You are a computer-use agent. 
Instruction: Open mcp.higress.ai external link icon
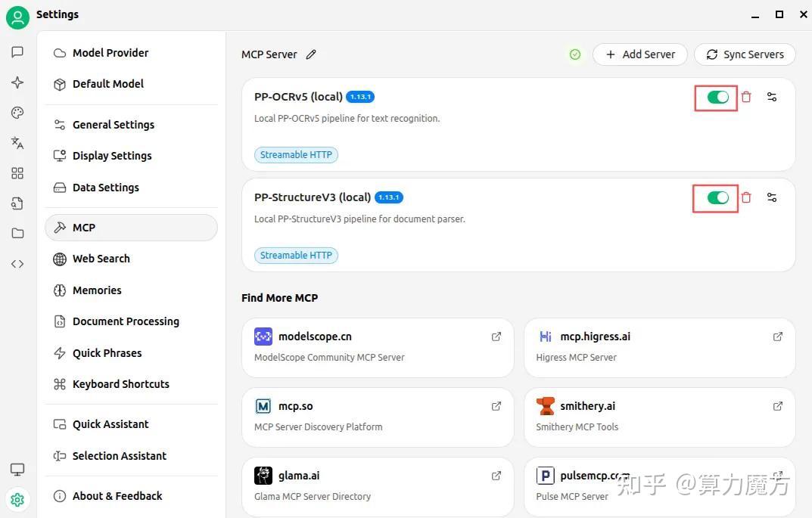[x=778, y=337]
